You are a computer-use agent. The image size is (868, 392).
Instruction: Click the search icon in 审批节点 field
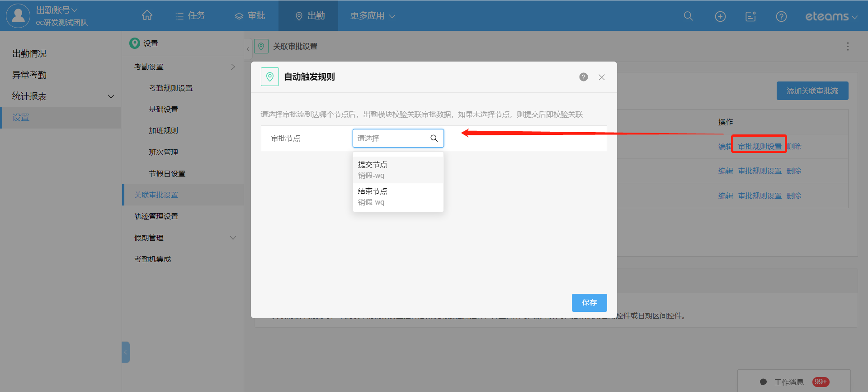(x=434, y=138)
